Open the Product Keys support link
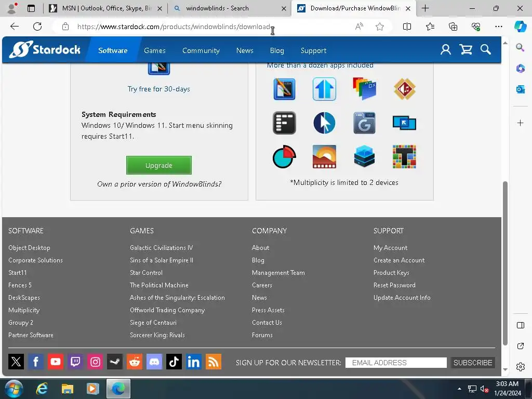Image resolution: width=532 pixels, height=399 pixels. pos(391,272)
